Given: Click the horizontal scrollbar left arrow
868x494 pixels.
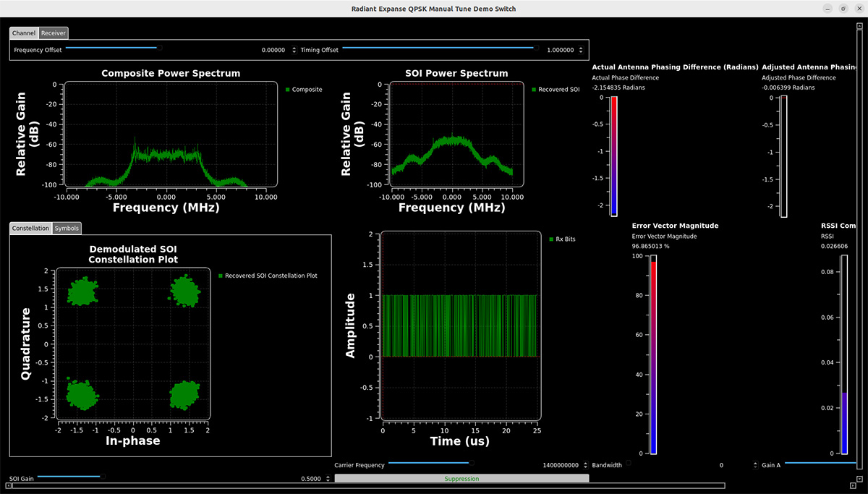Looking at the screenshot, I should click(x=9, y=486).
